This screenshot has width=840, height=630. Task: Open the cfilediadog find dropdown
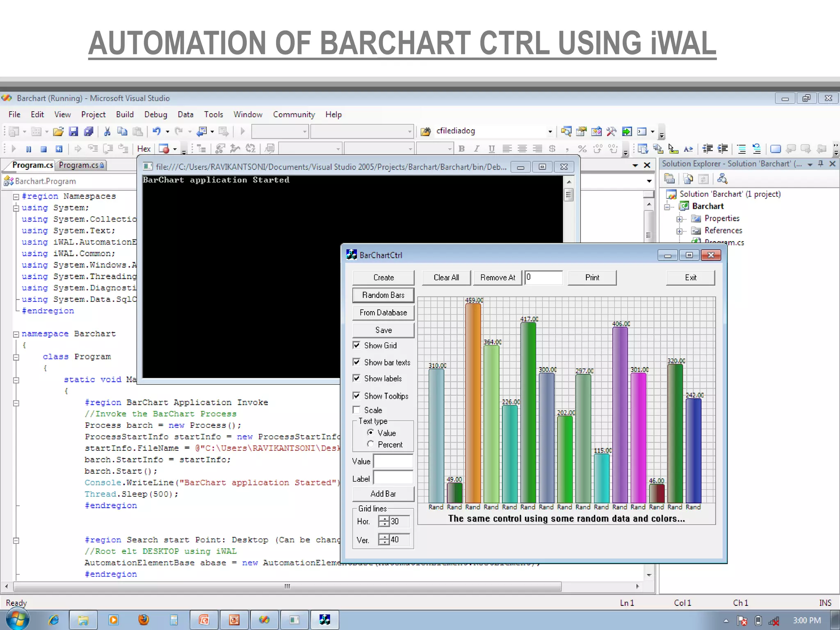coord(550,132)
